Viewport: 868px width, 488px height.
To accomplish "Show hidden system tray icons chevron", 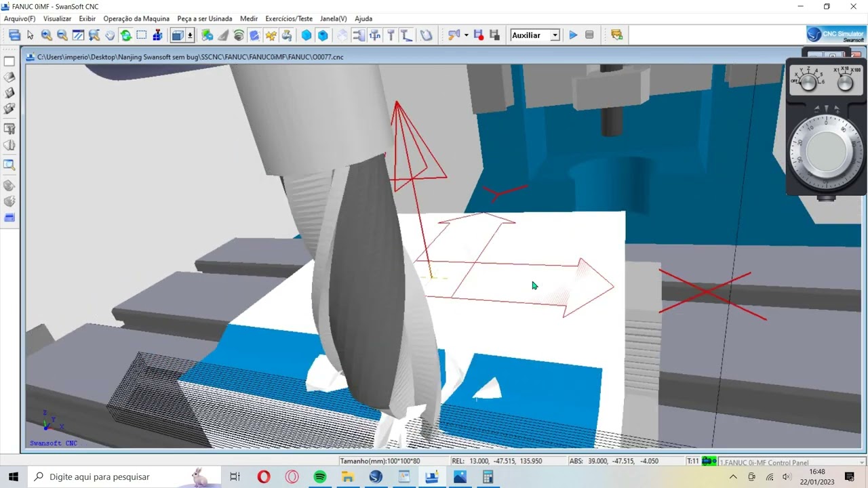I will (x=733, y=477).
